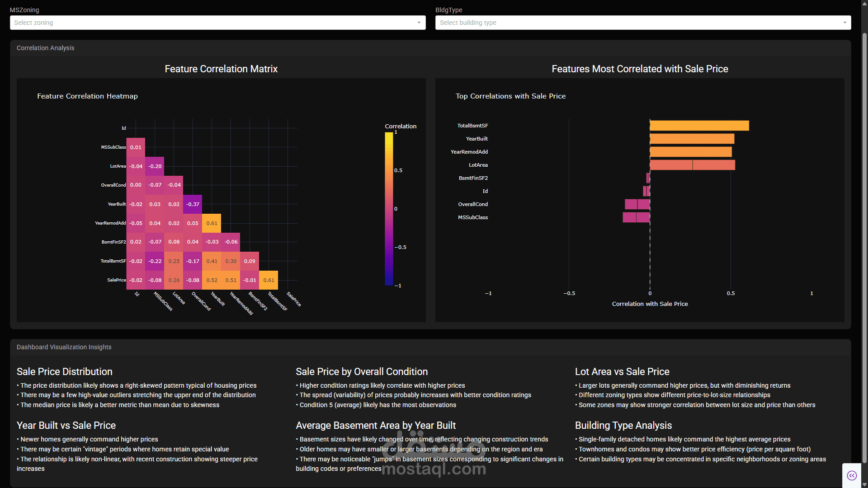Image resolution: width=868 pixels, height=488 pixels.
Task: Click the 0.52 SalePrice-YearBuilt heatmap cell
Action: click(x=212, y=280)
